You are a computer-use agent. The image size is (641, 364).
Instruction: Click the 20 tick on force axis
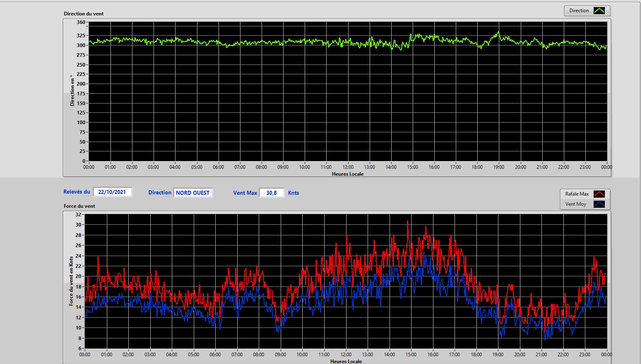click(78, 276)
